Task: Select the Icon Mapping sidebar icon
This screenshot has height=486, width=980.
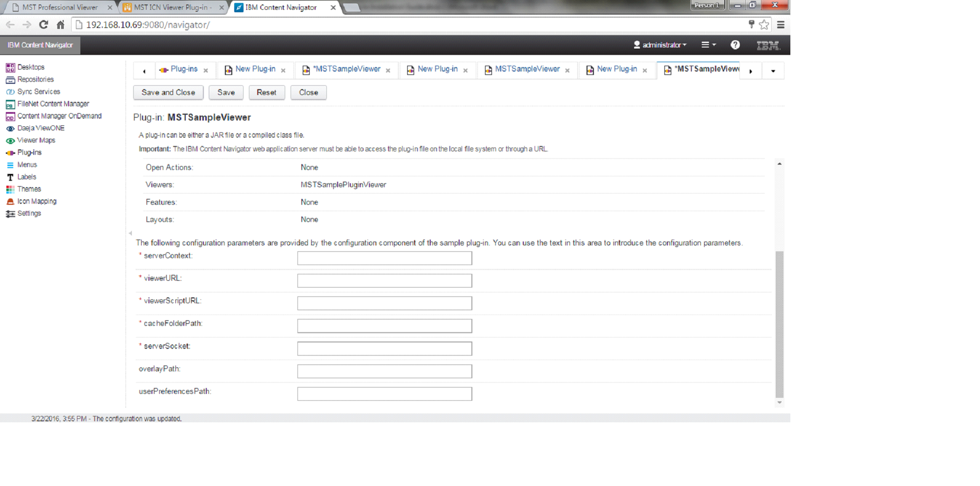Action: coord(10,201)
